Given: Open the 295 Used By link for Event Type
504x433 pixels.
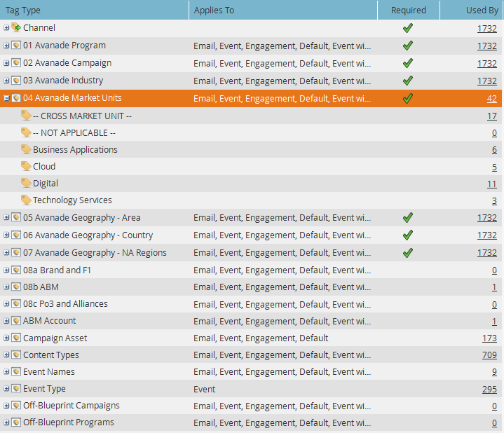Looking at the screenshot, I should tap(489, 389).
